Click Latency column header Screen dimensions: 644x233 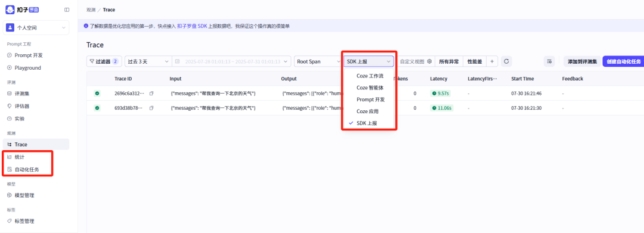point(439,78)
